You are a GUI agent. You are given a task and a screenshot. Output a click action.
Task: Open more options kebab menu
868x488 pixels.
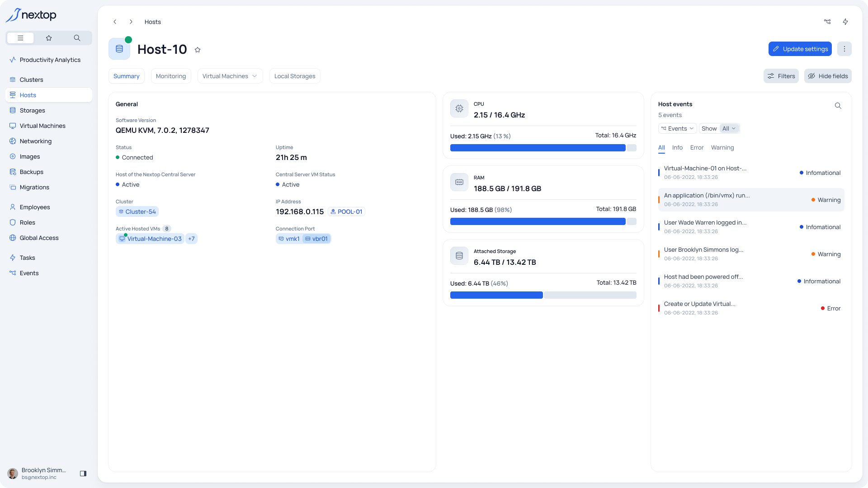coord(844,49)
